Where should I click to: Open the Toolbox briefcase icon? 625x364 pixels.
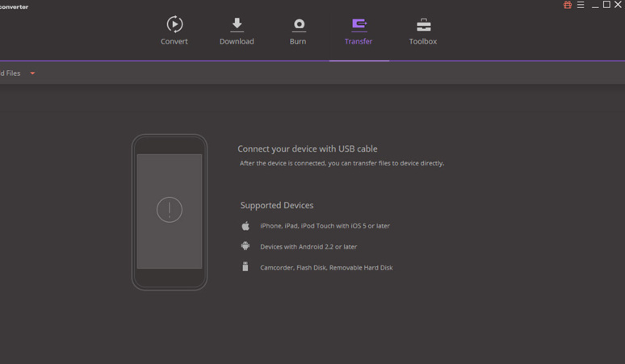[423, 25]
